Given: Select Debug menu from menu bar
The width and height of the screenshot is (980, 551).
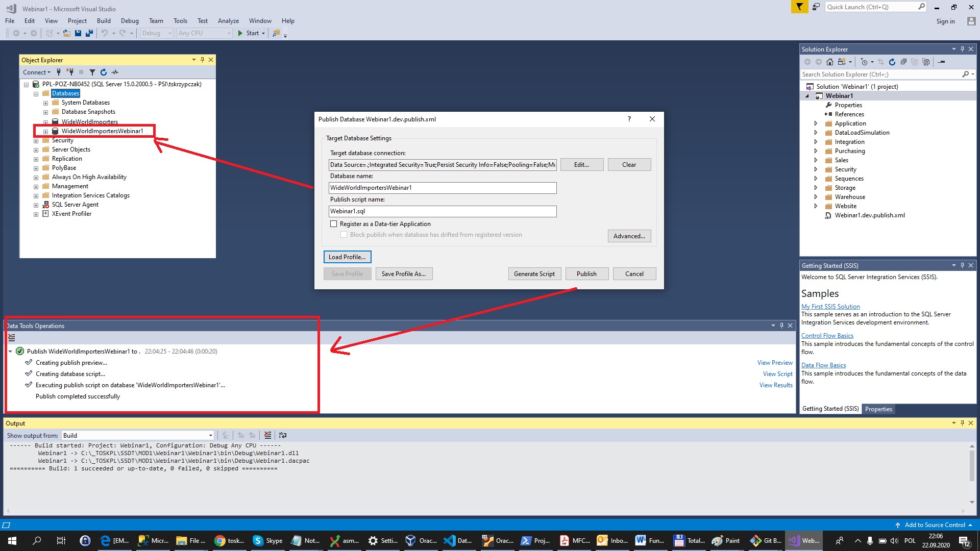Looking at the screenshot, I should click(130, 20).
